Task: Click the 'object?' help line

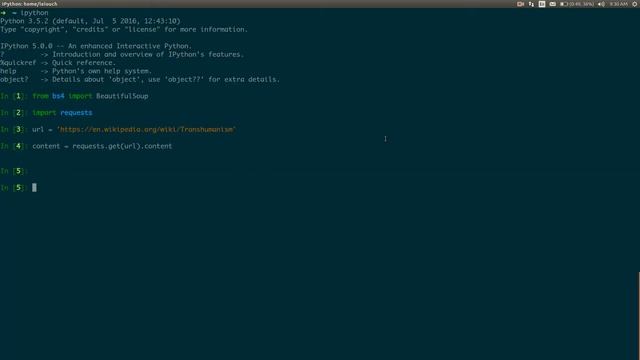Action: [140, 80]
